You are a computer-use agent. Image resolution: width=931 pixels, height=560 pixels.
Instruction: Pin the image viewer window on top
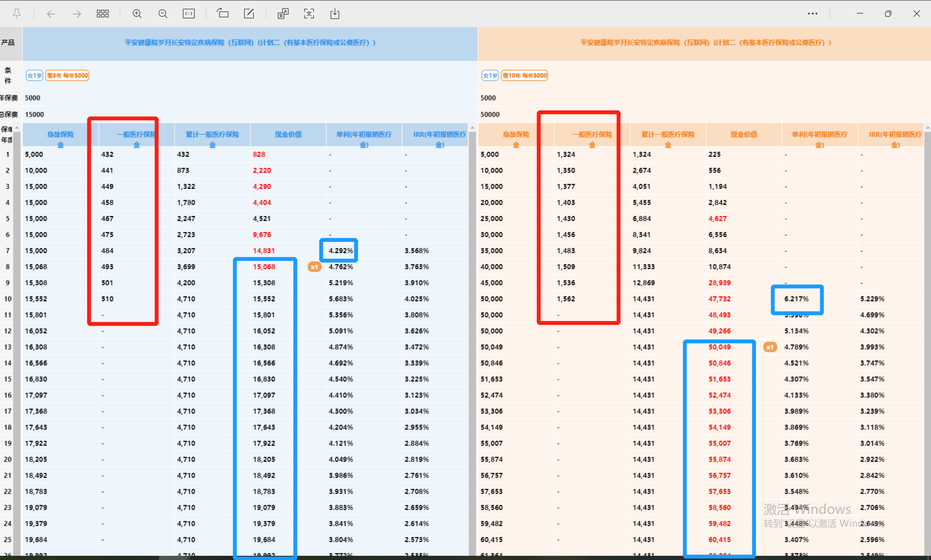pyautogui.click(x=16, y=14)
